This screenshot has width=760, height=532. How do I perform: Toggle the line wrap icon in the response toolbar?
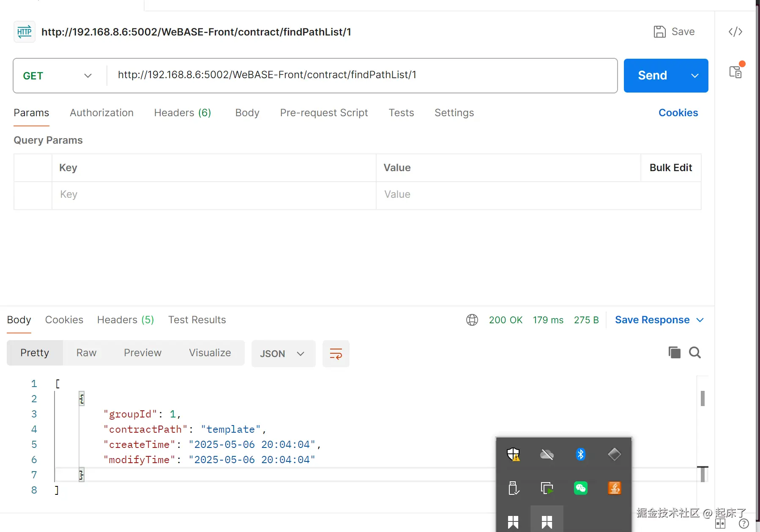336,353
